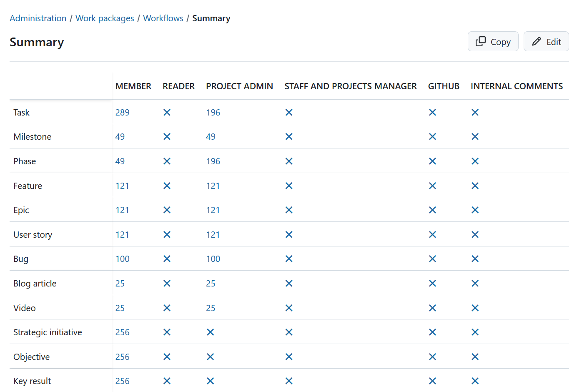Click the X icon for Task under Reader
The height and width of the screenshot is (392, 577).
[x=167, y=112]
